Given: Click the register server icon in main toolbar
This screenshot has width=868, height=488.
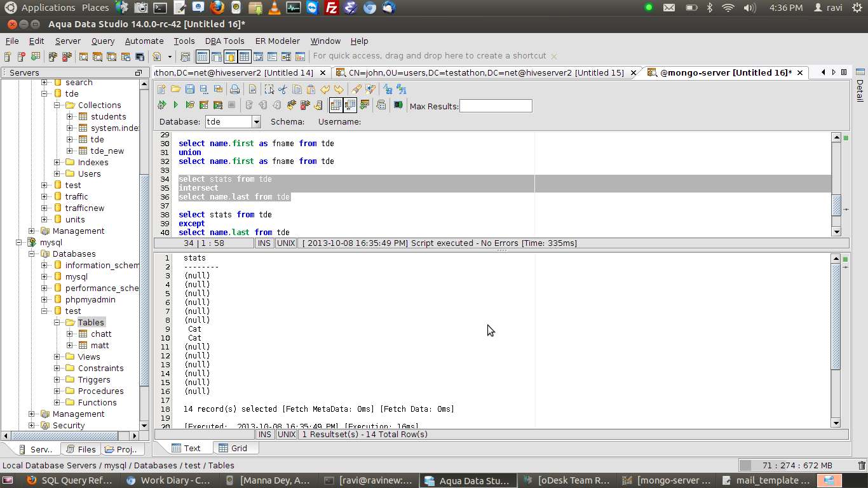Looking at the screenshot, I should point(8,57).
